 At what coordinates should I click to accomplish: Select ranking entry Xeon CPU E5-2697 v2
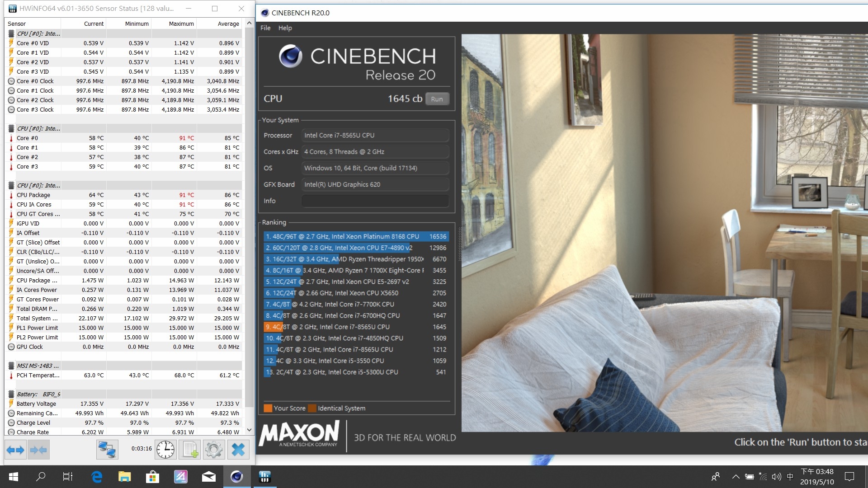pos(356,282)
